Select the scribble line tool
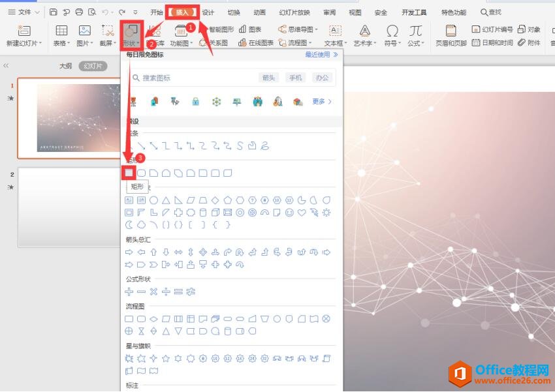The width and height of the screenshot is (555, 392). 264,145
